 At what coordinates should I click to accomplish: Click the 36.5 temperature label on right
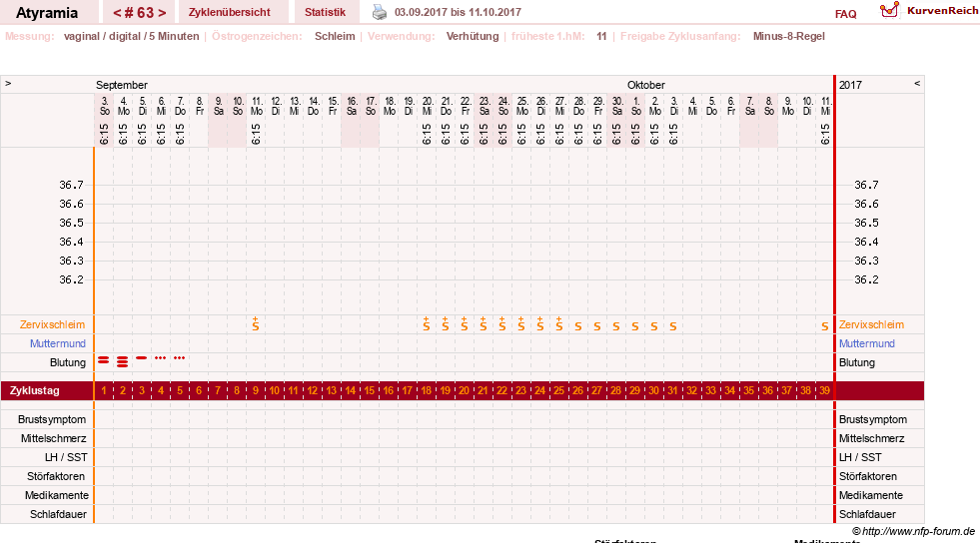pos(866,223)
